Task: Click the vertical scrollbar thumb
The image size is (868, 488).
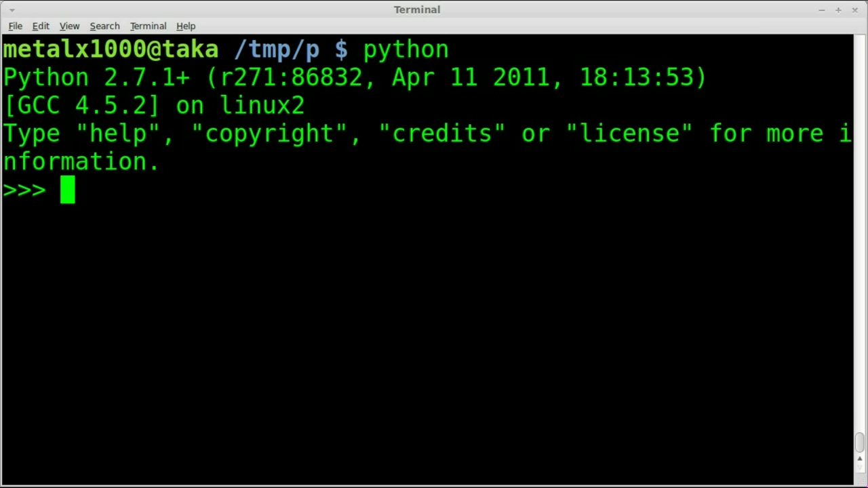Action: pos(860,443)
